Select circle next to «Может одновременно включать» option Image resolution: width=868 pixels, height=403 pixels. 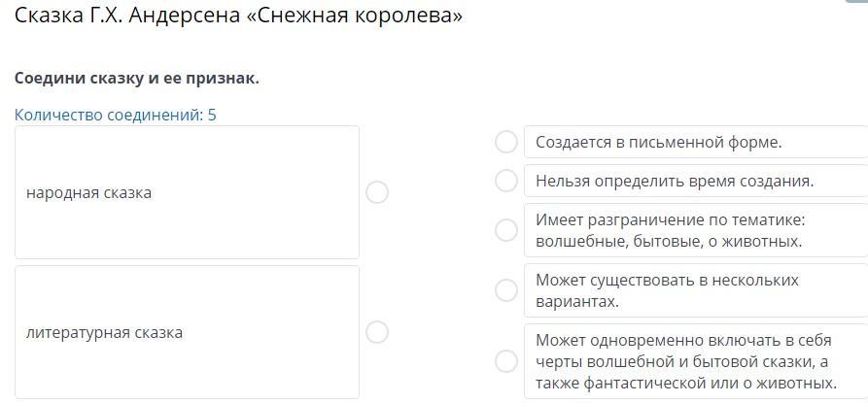(x=505, y=361)
